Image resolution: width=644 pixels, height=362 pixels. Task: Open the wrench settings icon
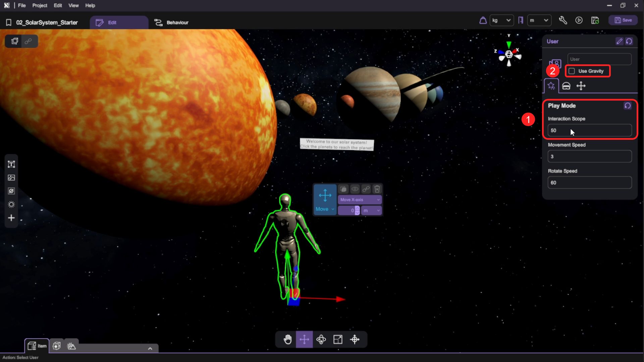pos(563,20)
